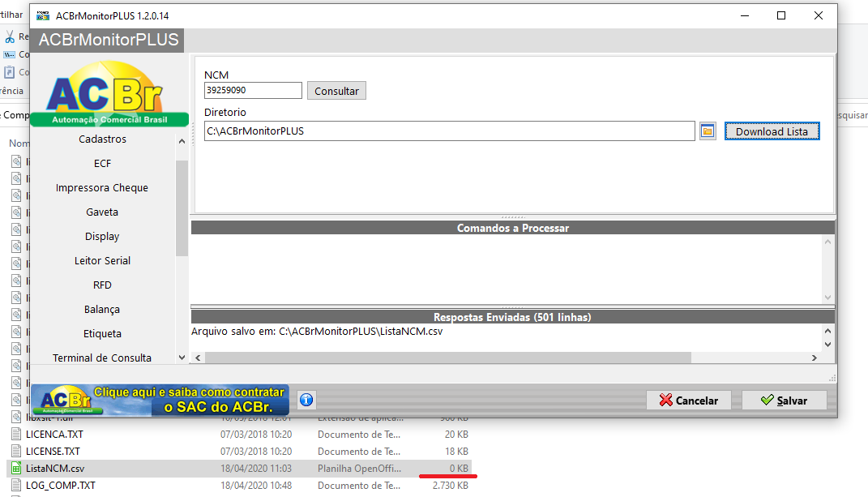Open the SAC do ACBr banner
This screenshot has height=497, width=868.
click(160, 400)
